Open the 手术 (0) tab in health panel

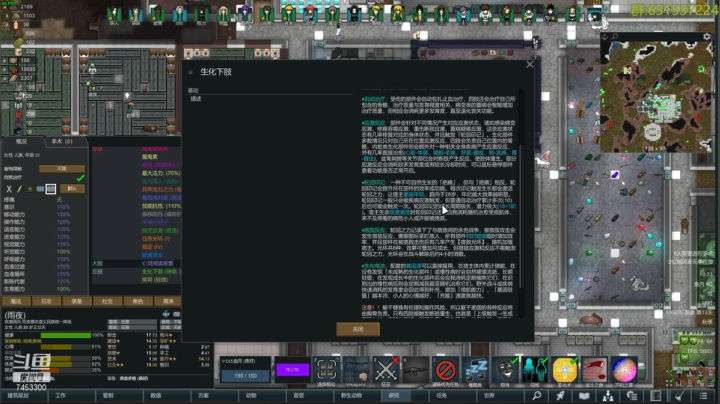pyautogui.click(x=62, y=141)
